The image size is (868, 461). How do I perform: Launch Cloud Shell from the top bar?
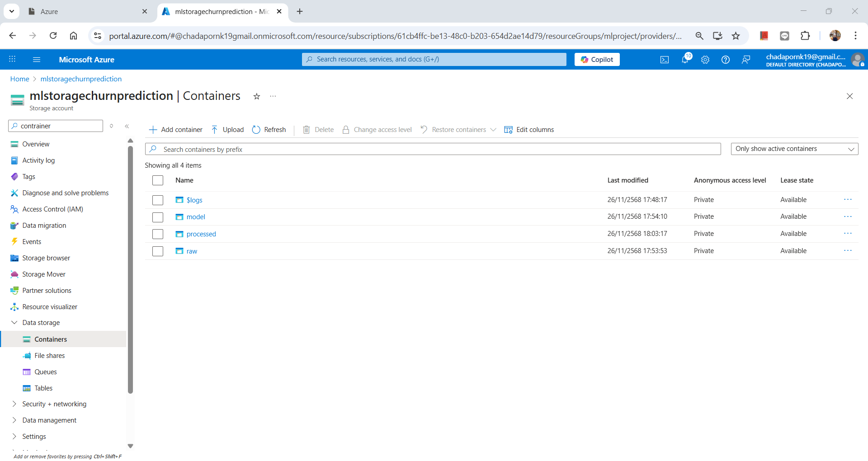pos(665,60)
